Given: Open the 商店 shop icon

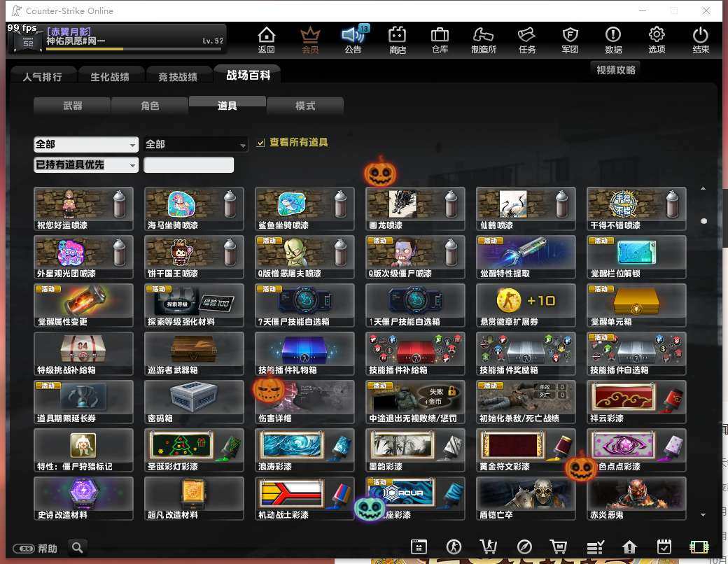Looking at the screenshot, I should (398, 40).
